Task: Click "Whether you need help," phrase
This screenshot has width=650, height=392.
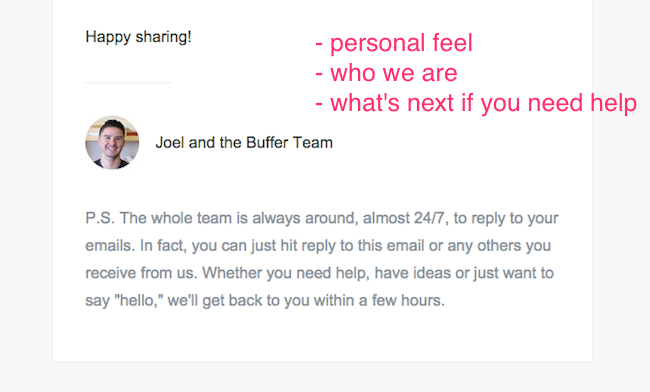Action: pos(286,273)
